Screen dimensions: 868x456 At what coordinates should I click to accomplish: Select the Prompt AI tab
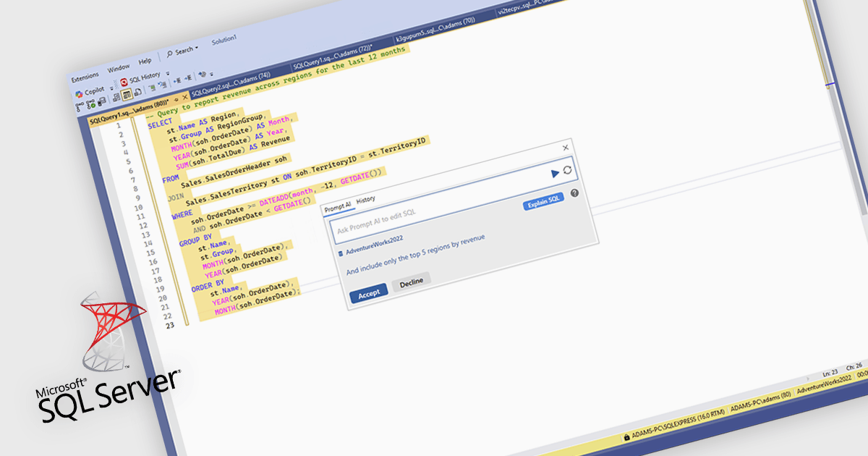pyautogui.click(x=337, y=207)
